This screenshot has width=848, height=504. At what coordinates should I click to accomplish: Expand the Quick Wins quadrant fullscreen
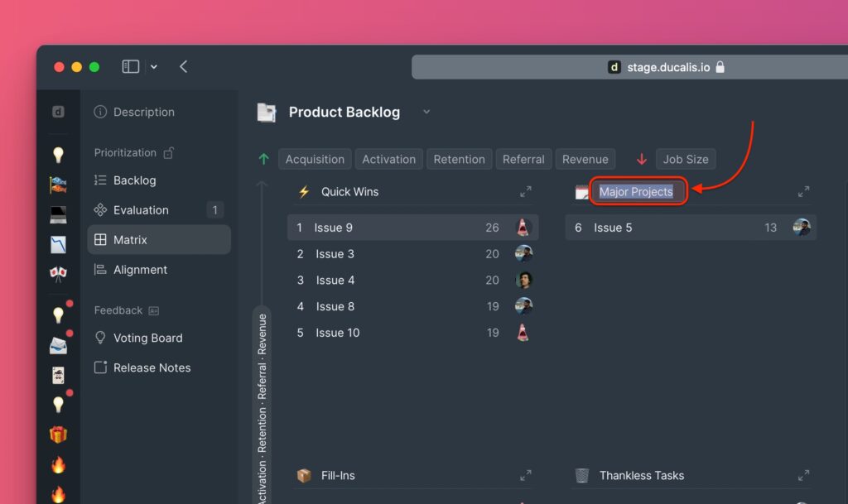pyautogui.click(x=526, y=192)
